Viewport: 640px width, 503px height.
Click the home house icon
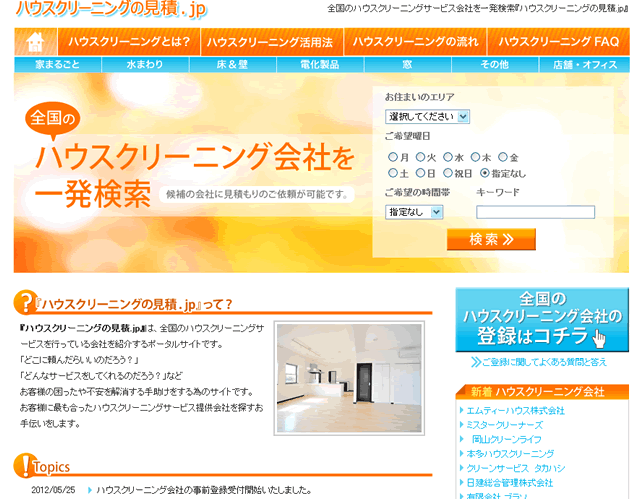point(36,42)
